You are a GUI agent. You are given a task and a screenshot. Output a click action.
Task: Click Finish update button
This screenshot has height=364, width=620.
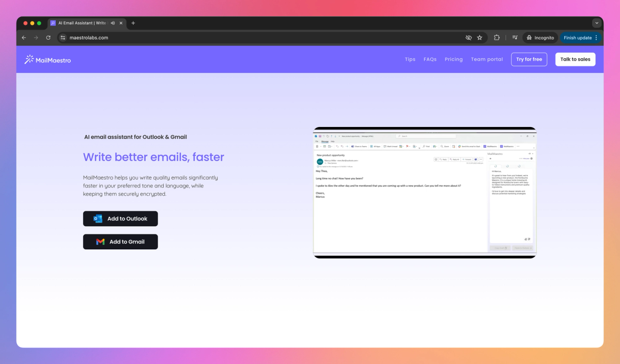click(577, 38)
